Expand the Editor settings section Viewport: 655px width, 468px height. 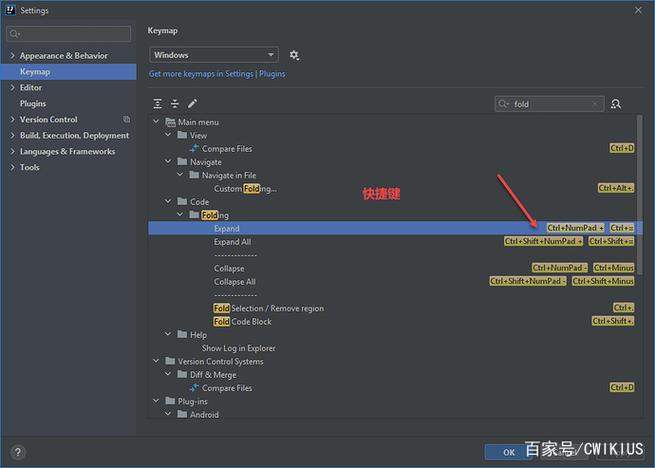[12, 87]
